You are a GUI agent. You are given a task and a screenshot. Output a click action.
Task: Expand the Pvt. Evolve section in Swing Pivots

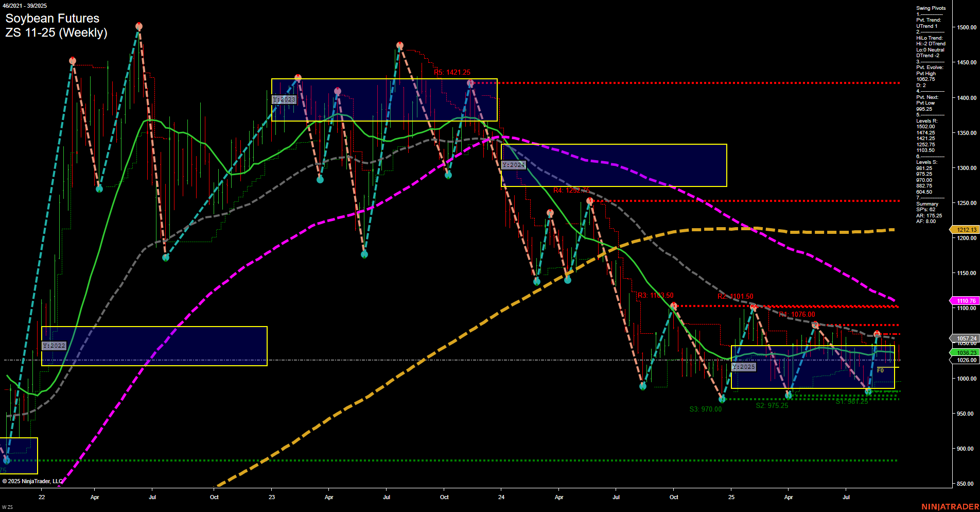click(x=929, y=67)
